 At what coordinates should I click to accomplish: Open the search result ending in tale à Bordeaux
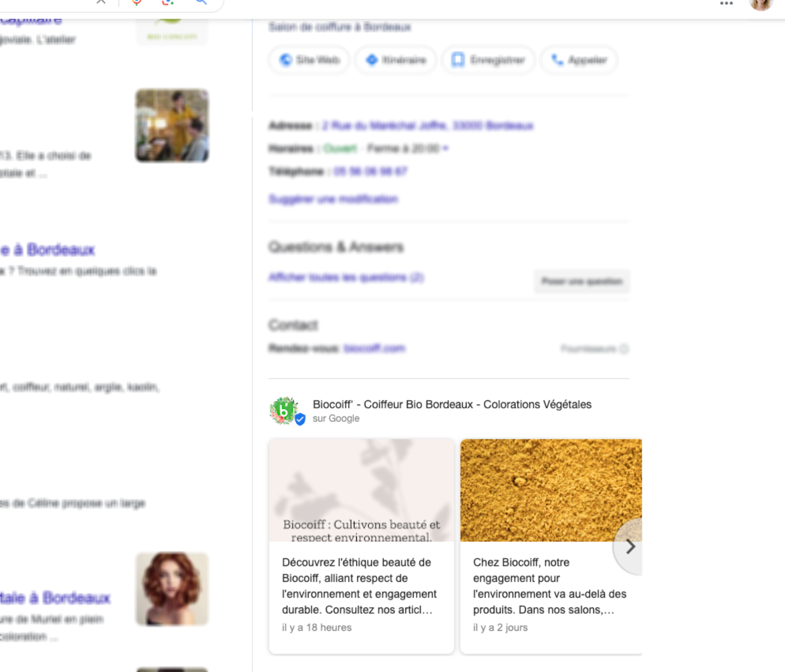(x=55, y=598)
